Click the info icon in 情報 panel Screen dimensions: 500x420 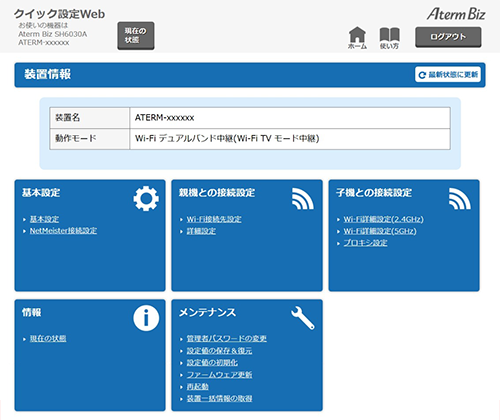[x=146, y=318]
